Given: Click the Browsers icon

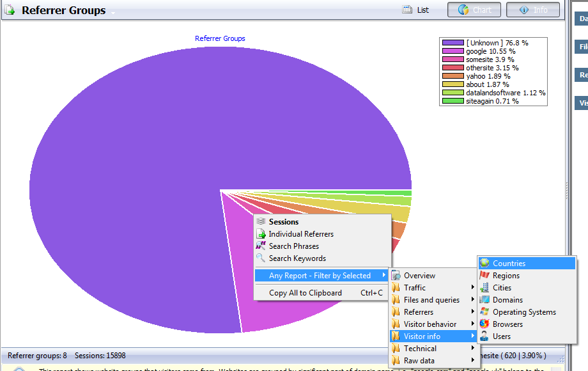Looking at the screenshot, I should pyautogui.click(x=484, y=324).
